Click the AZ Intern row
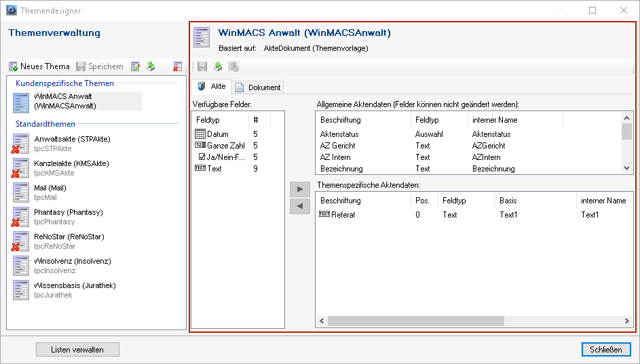Image resolution: width=640 pixels, height=364 pixels. click(470, 157)
